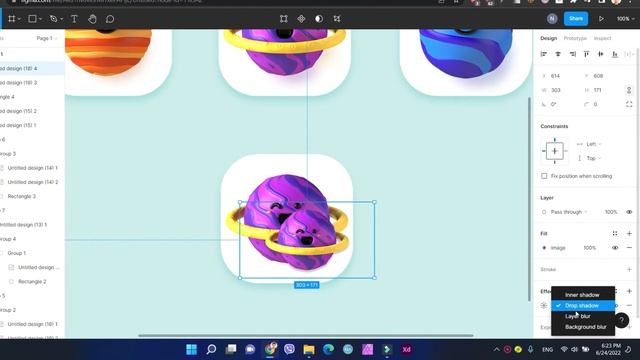The width and height of the screenshot is (640, 360).
Task: Select layer Untitled design (14) 2
Action: tap(33, 182)
